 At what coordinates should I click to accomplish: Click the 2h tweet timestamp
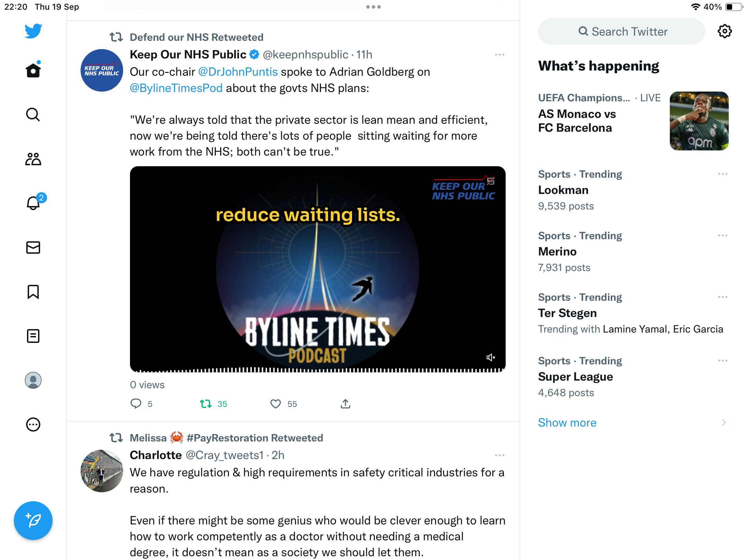pos(278,455)
